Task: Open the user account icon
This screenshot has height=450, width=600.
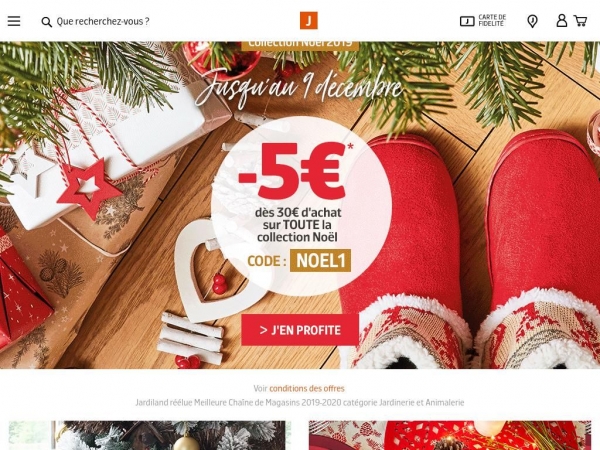Action: pyautogui.click(x=561, y=21)
